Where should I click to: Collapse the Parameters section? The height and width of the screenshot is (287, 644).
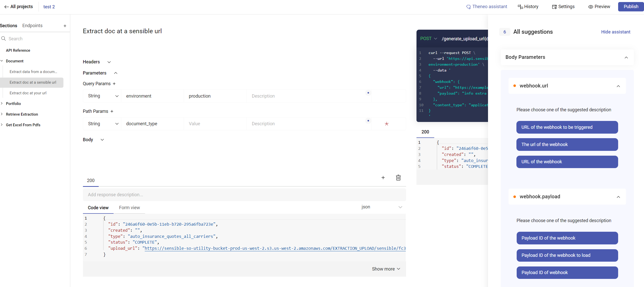(115, 73)
